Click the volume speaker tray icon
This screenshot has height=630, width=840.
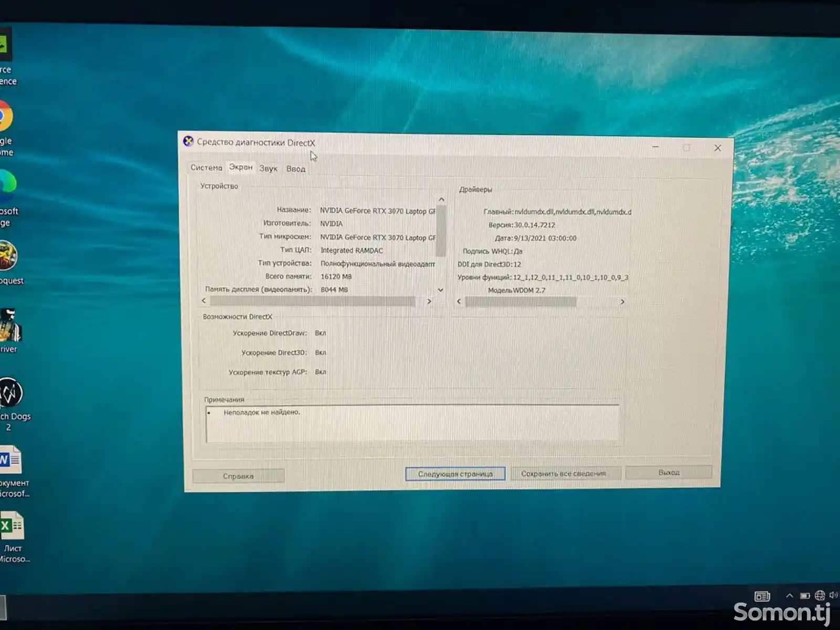(x=833, y=595)
